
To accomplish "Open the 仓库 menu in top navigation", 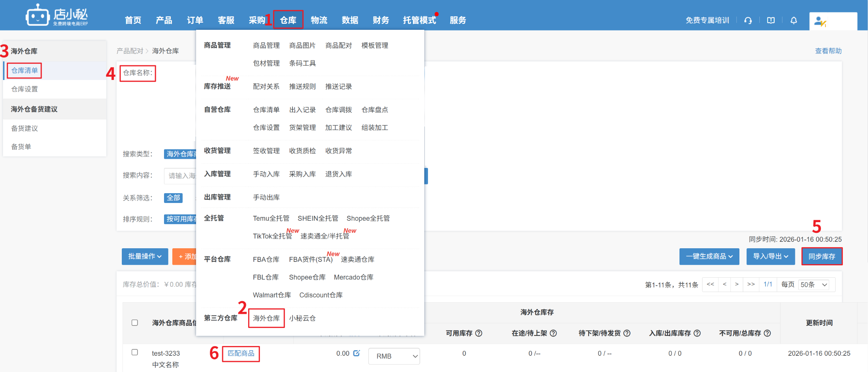I will 288,20.
